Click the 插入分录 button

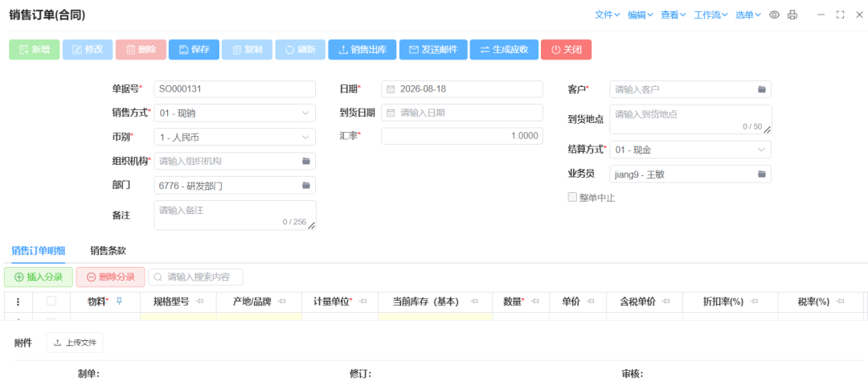(39, 277)
